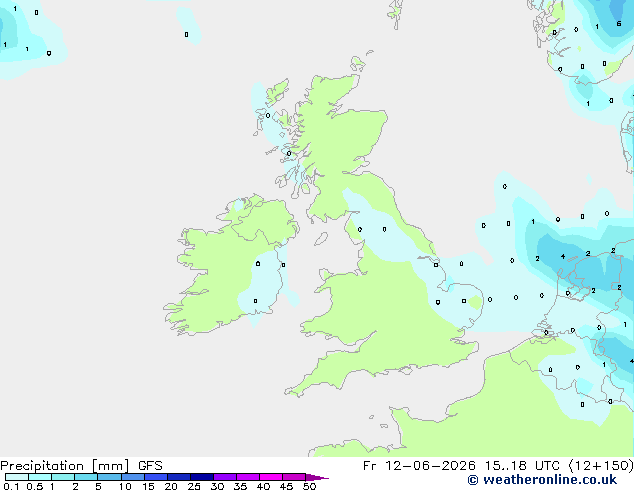
Task: Click the legend label 0.1
Action: [x=11, y=486]
